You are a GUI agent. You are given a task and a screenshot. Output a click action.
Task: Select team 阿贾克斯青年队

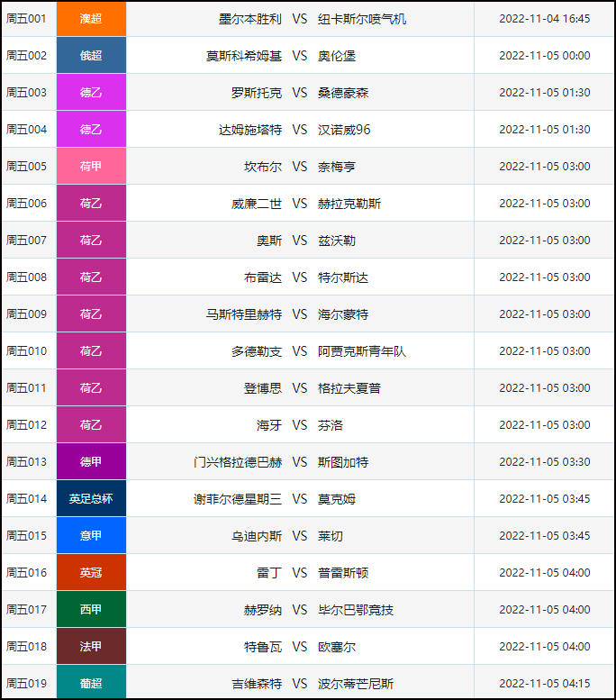pyautogui.click(x=362, y=351)
